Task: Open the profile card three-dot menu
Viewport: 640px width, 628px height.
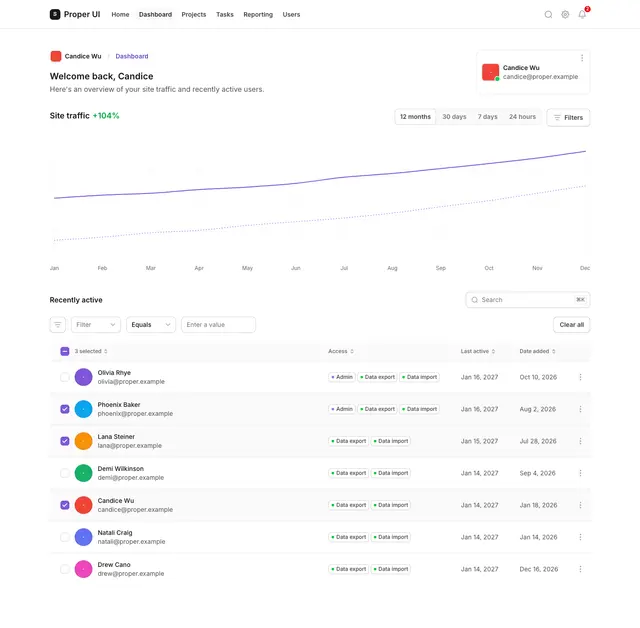Action: (582, 58)
